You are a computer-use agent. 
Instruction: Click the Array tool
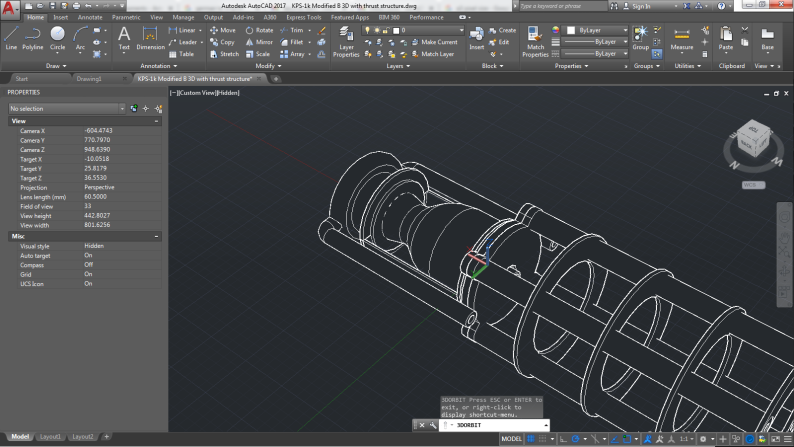point(292,54)
